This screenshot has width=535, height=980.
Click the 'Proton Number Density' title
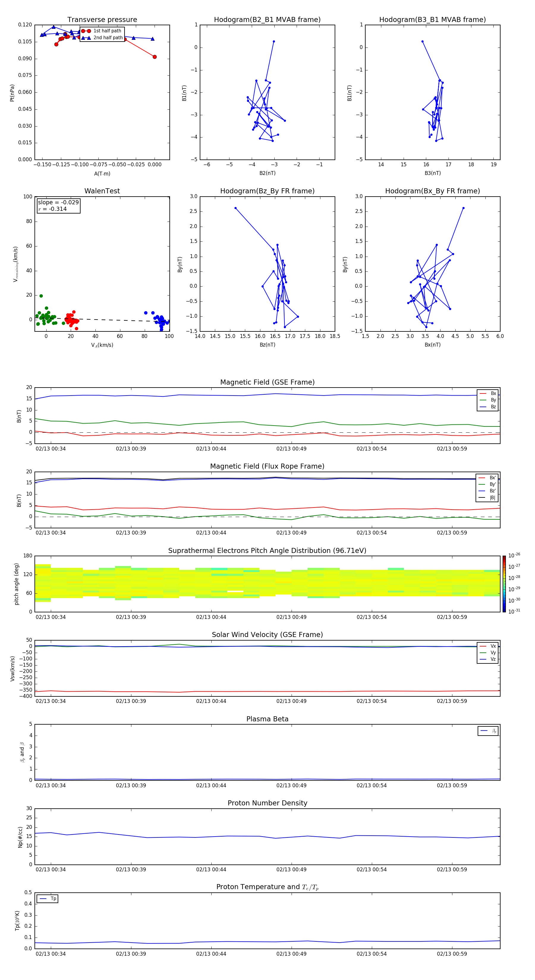coord(267,803)
